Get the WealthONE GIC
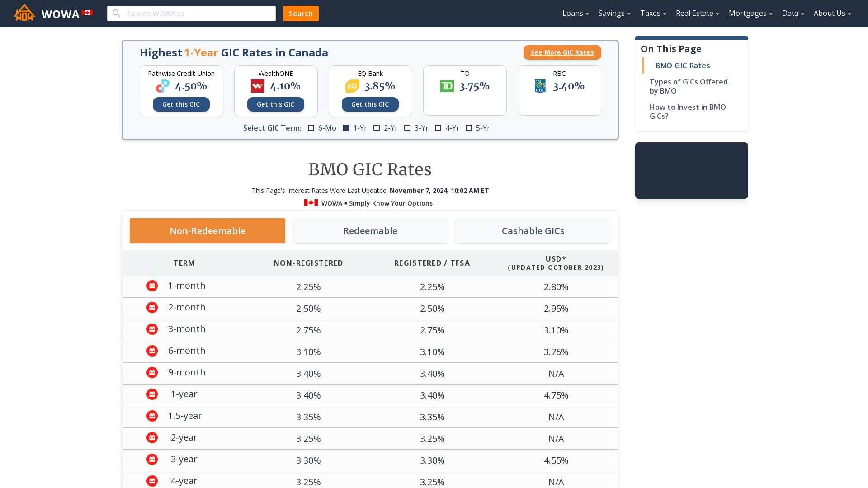This screenshot has width=868, height=488. (276, 104)
